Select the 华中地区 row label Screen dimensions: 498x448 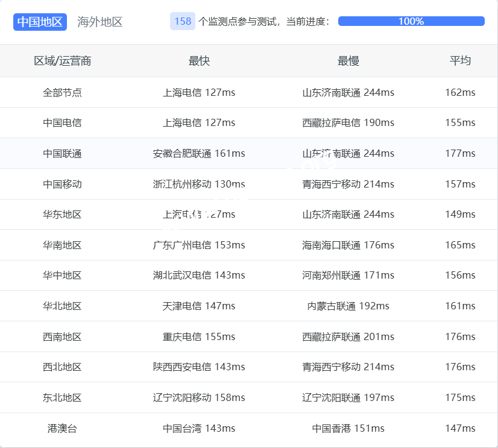click(x=62, y=275)
